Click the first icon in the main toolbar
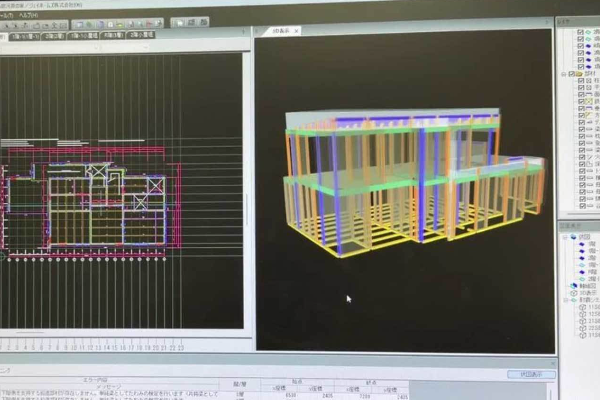This screenshot has height=400, width=600. coord(4,22)
